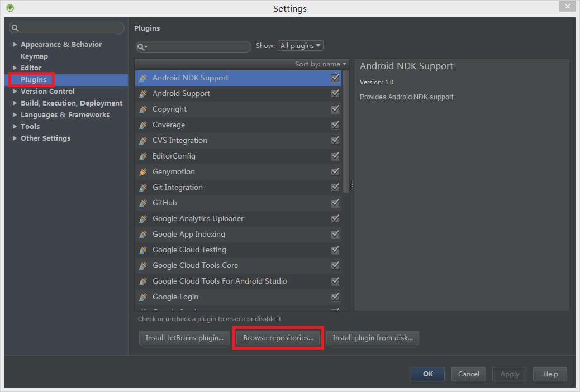Click the Genymotion plugin icon
The image size is (580, 392).
(x=143, y=172)
